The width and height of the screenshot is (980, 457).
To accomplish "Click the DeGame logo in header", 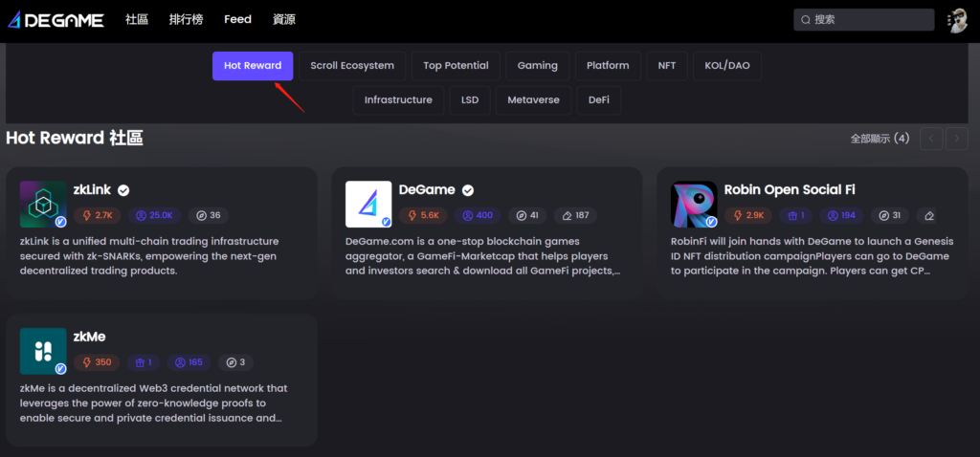I will (x=56, y=20).
